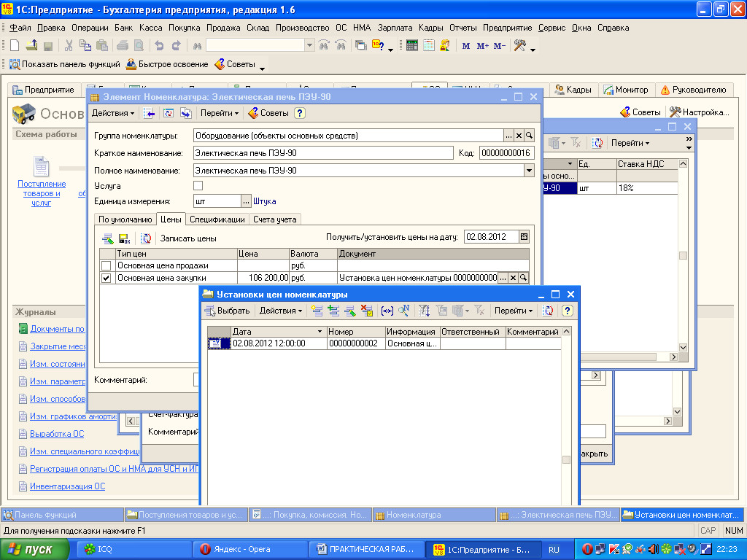The image size is (747, 560).
Task: Click the Код field with 00000000016
Action: 506,153
